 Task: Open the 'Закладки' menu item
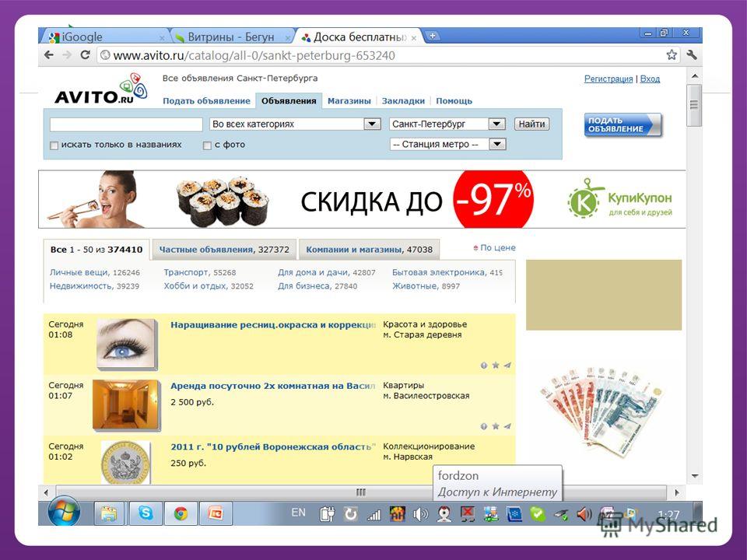point(403,101)
